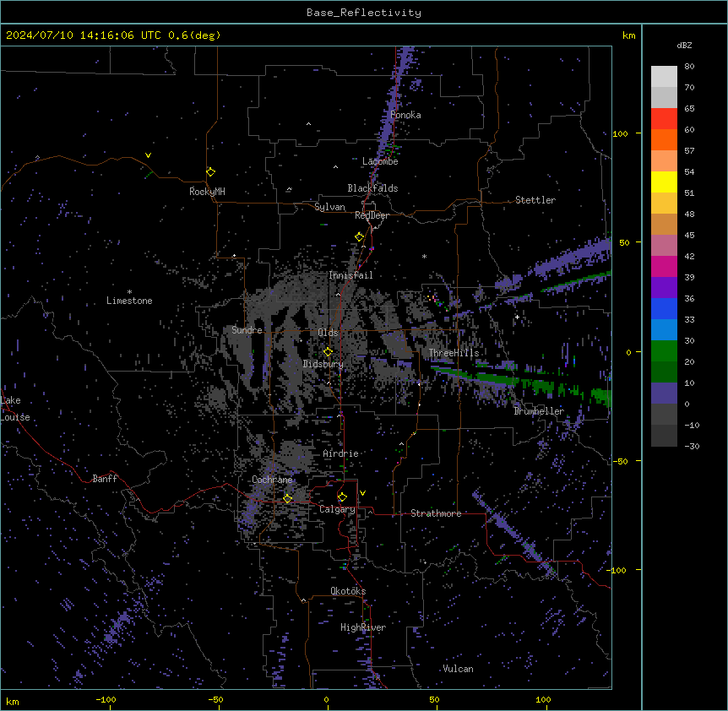Image resolution: width=728 pixels, height=711 pixels.
Task: Click the white asterisk marker above Limestone
Action: pos(129,292)
